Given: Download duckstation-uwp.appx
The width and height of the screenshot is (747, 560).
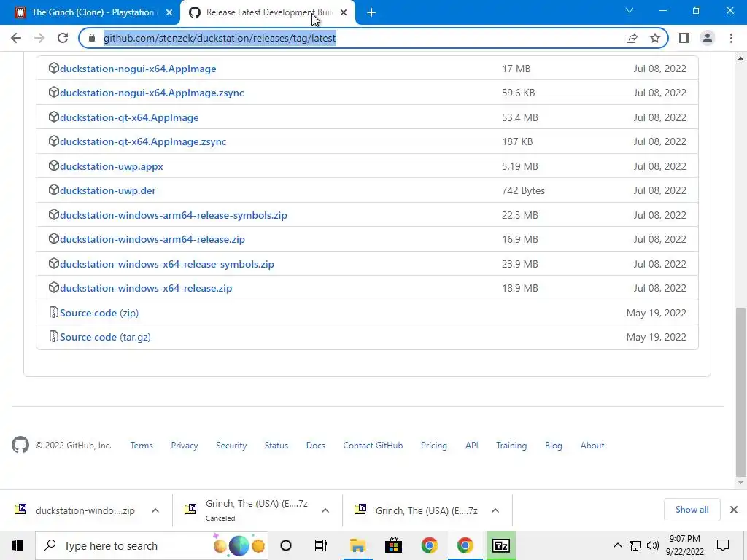Looking at the screenshot, I should point(112,167).
